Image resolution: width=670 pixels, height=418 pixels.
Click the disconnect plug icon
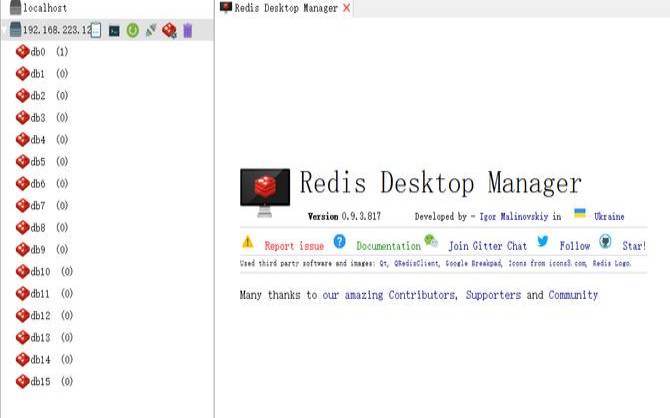pyautogui.click(x=150, y=31)
